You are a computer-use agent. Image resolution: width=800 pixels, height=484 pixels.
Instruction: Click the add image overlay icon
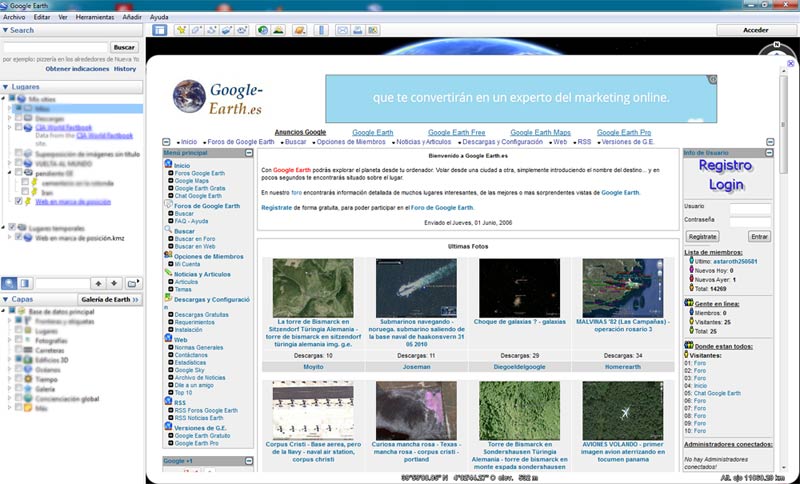(227, 30)
